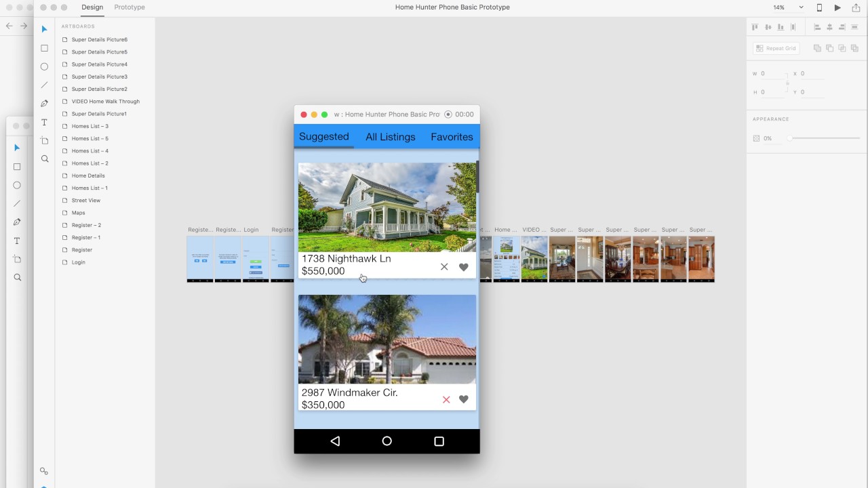Launch desktop preview with the play icon
The width and height of the screenshot is (868, 488).
(837, 7)
